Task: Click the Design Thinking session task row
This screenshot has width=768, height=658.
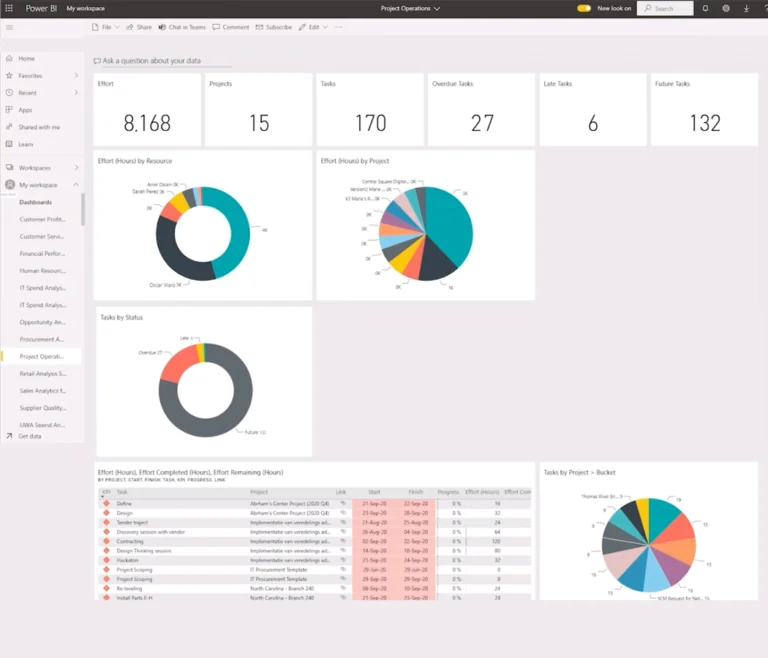Action: [x=313, y=551]
